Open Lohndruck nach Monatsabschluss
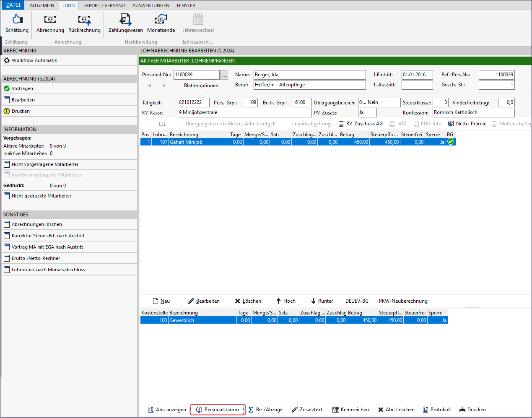 pos(69,270)
